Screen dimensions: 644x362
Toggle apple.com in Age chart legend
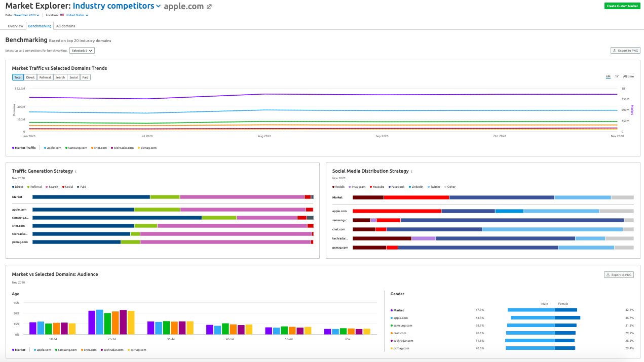[x=43, y=350]
